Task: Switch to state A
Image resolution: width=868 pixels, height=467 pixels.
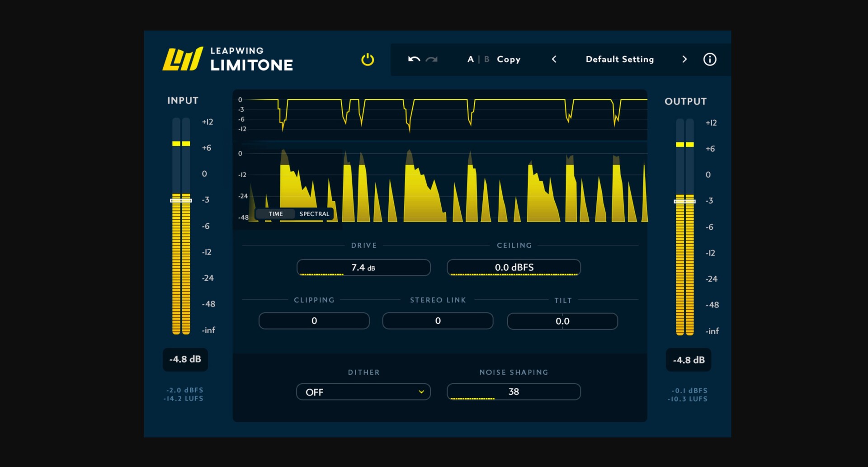Action: (470, 59)
